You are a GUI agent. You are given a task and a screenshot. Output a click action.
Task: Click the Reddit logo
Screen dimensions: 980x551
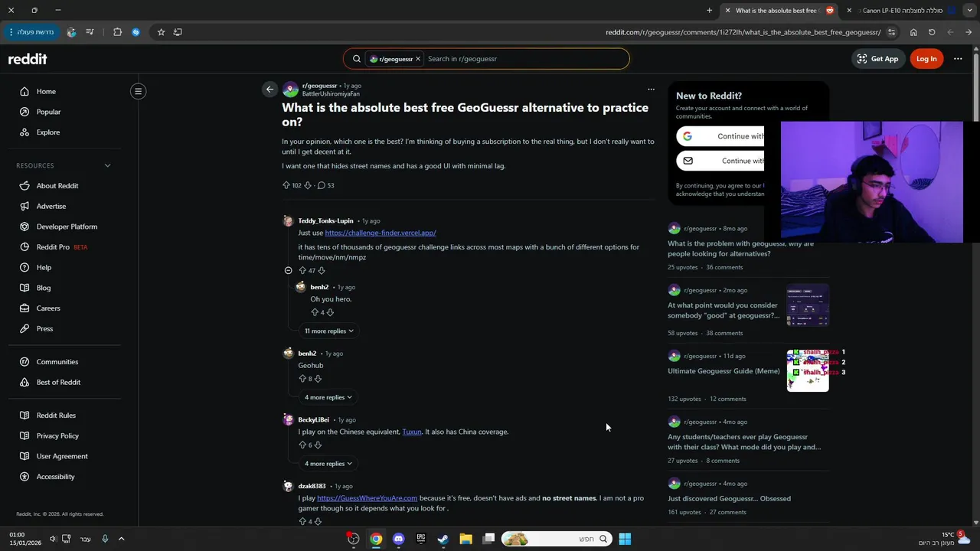[28, 59]
